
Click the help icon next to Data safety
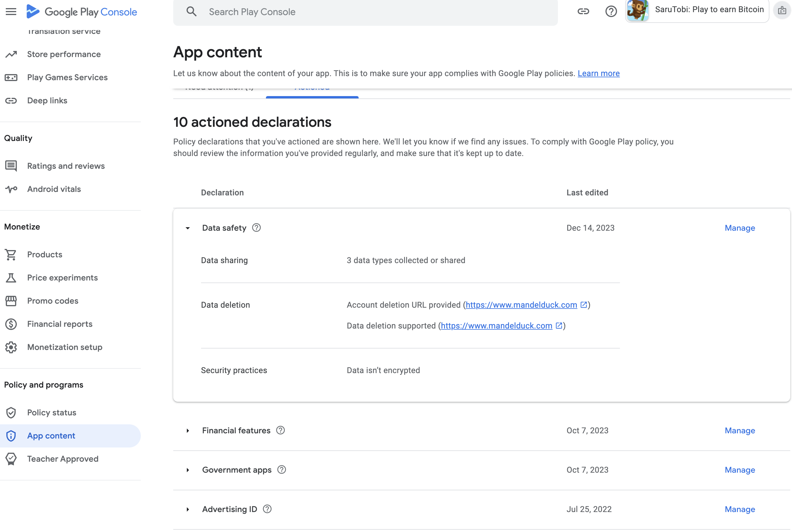click(x=256, y=228)
